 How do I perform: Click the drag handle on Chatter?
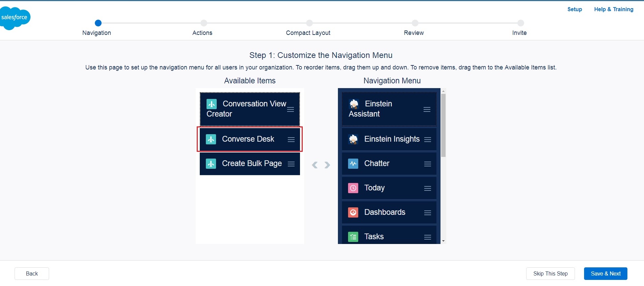click(428, 164)
